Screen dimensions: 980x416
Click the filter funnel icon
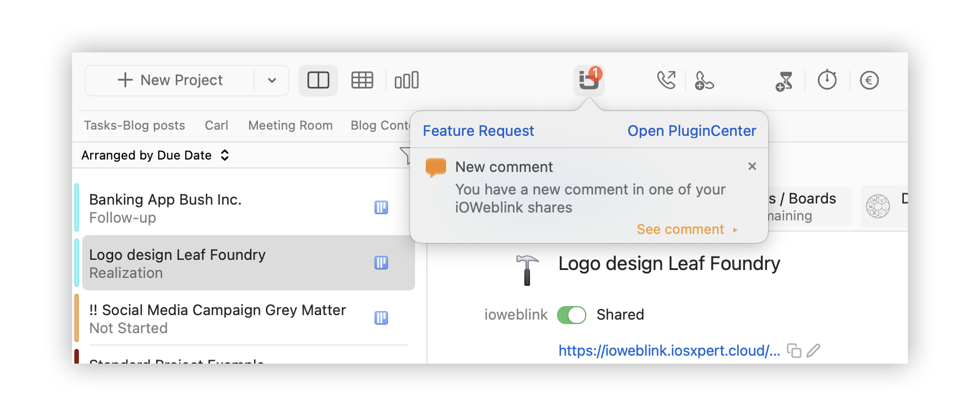405,155
